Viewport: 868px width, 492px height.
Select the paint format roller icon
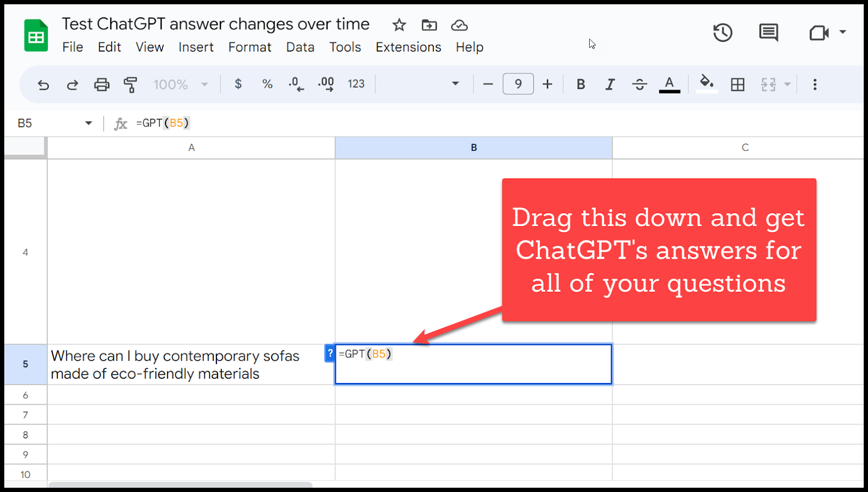tap(130, 85)
